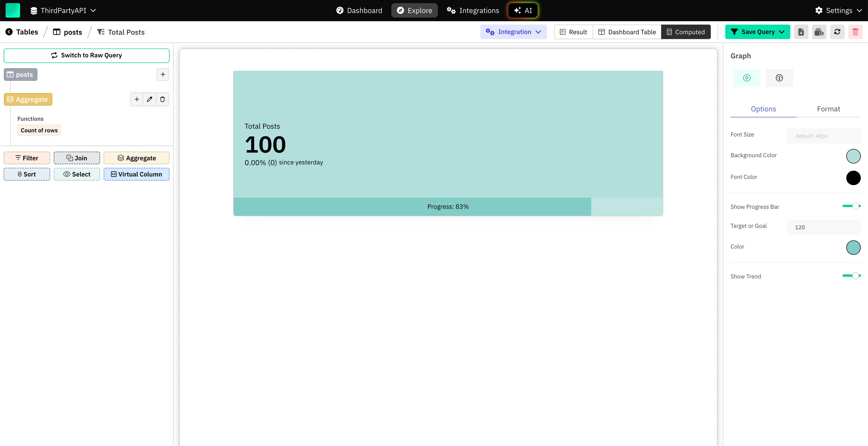The height and width of the screenshot is (446, 868).
Task: Switch to the Dashboard Table view tab
Action: tap(627, 32)
